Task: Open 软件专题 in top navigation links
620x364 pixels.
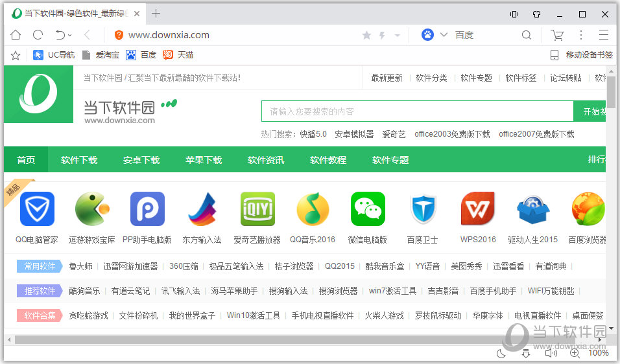Action: coord(476,78)
